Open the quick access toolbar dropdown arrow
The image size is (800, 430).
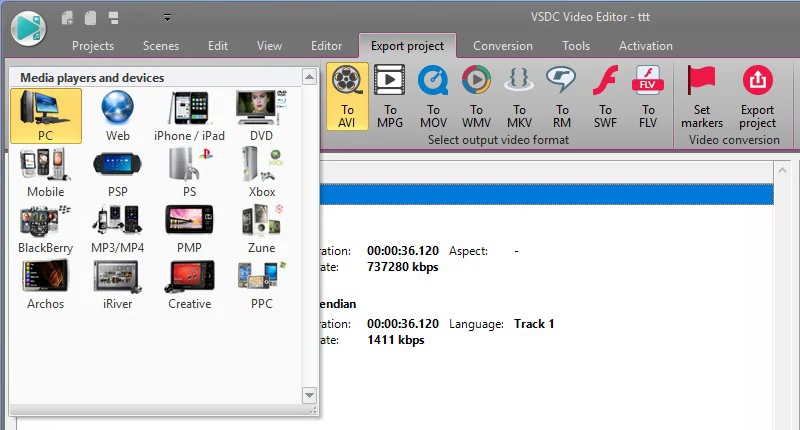167,18
